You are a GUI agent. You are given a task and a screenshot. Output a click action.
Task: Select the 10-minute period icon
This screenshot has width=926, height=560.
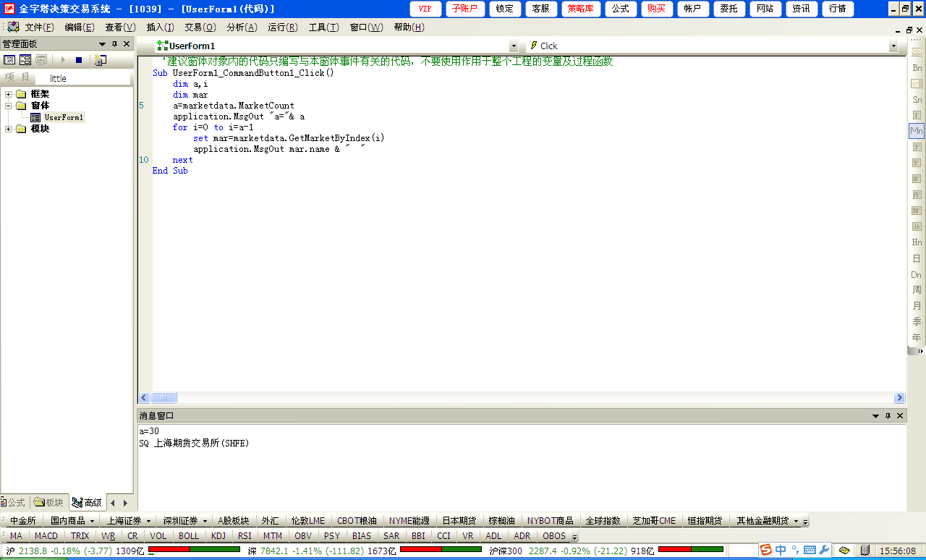917,179
